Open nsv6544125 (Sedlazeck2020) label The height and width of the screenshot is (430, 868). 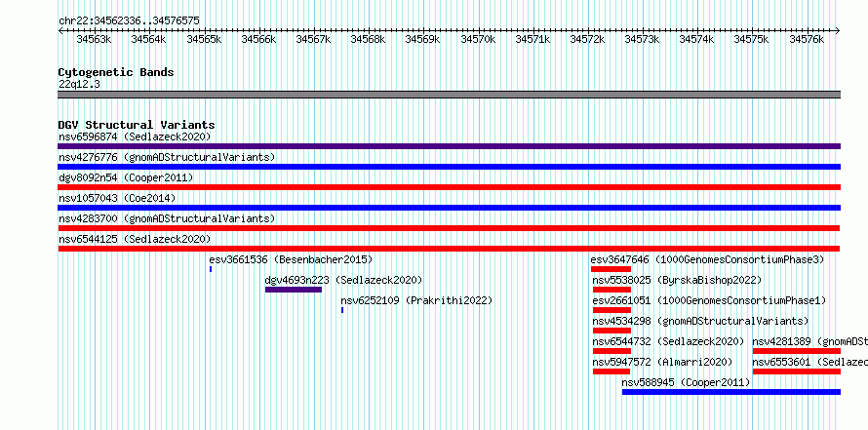[x=135, y=239]
